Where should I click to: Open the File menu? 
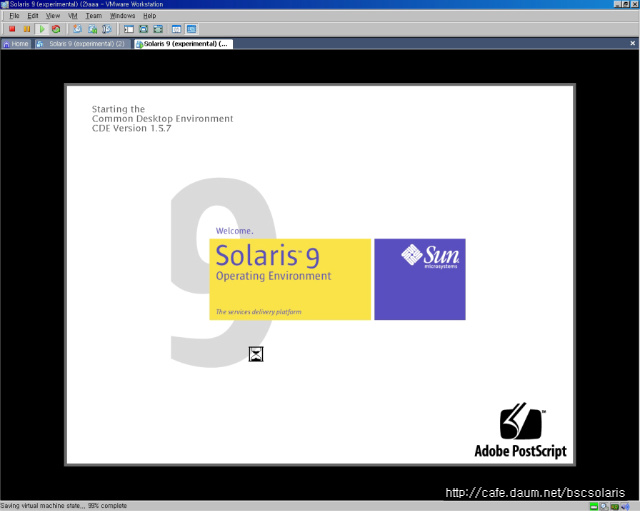point(14,16)
